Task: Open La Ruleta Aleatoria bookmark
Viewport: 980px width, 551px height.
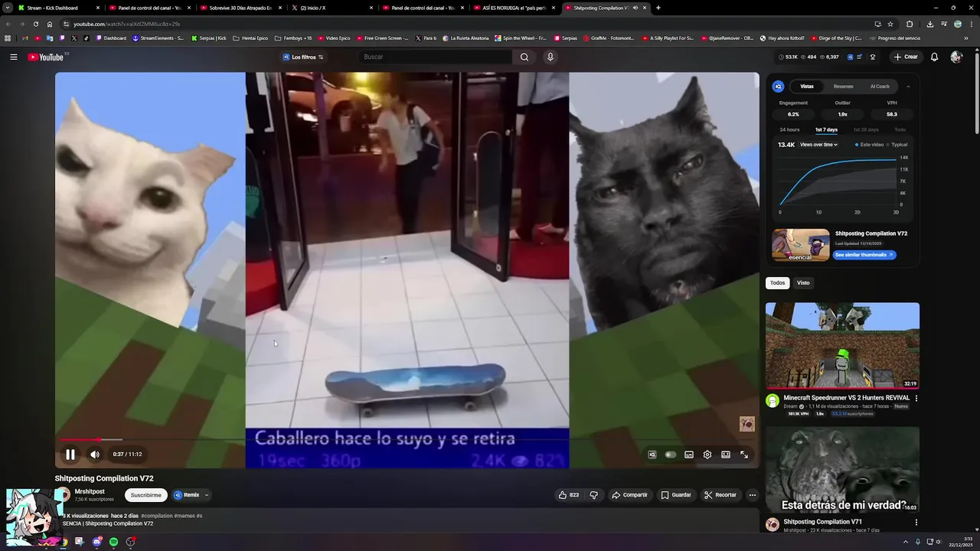Action: pos(465,37)
